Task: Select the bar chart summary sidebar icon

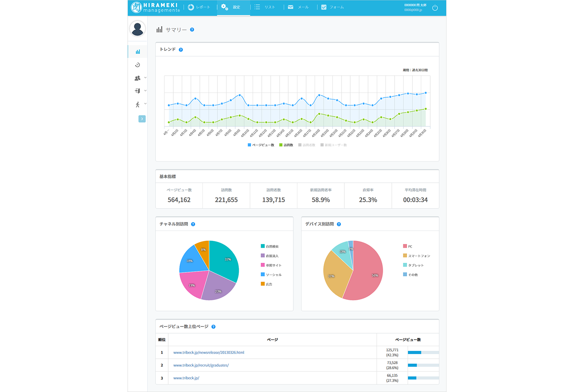Action: pyautogui.click(x=138, y=52)
